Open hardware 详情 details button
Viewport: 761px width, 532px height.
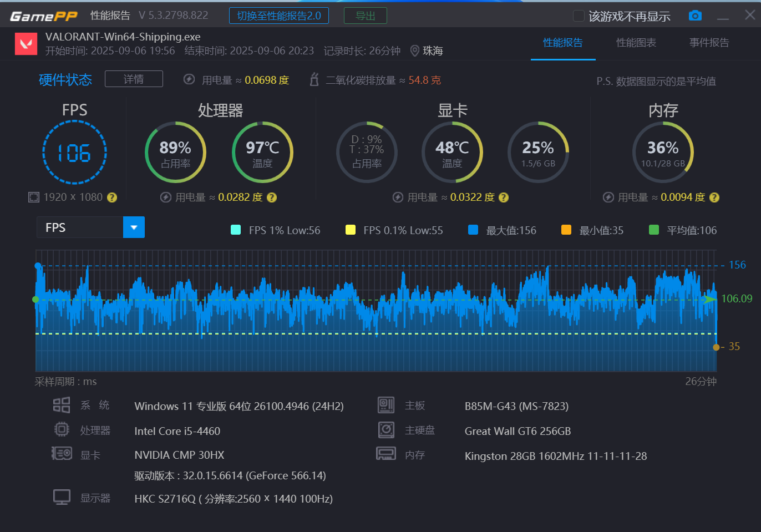pyautogui.click(x=134, y=79)
